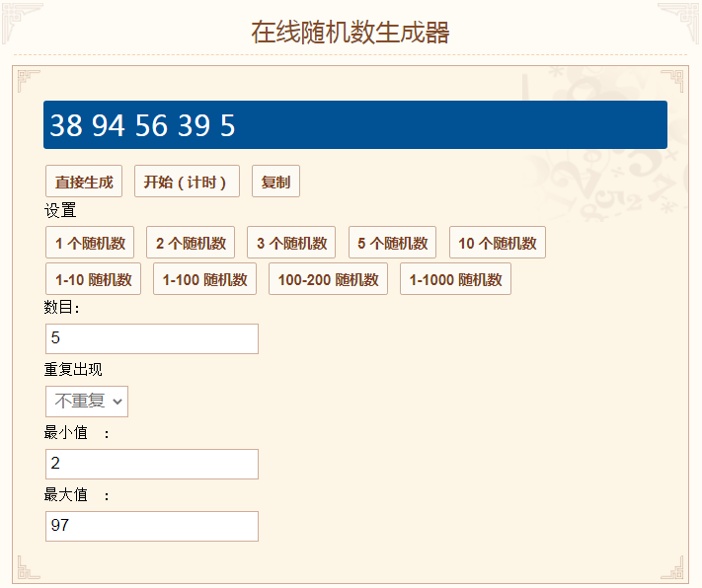This screenshot has height=588, width=702.
Task: Focus the 数目 count input field
Action: (x=152, y=338)
